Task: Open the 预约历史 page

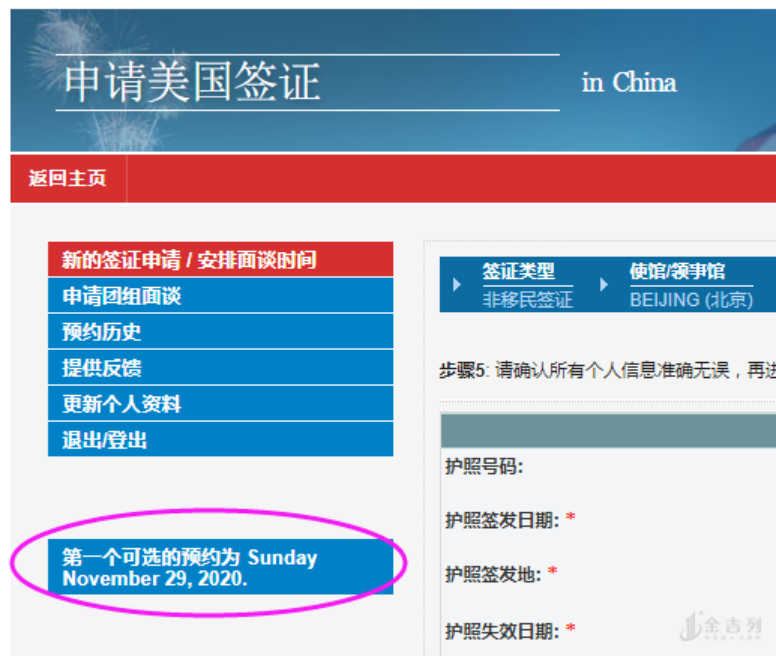Action: (101, 332)
